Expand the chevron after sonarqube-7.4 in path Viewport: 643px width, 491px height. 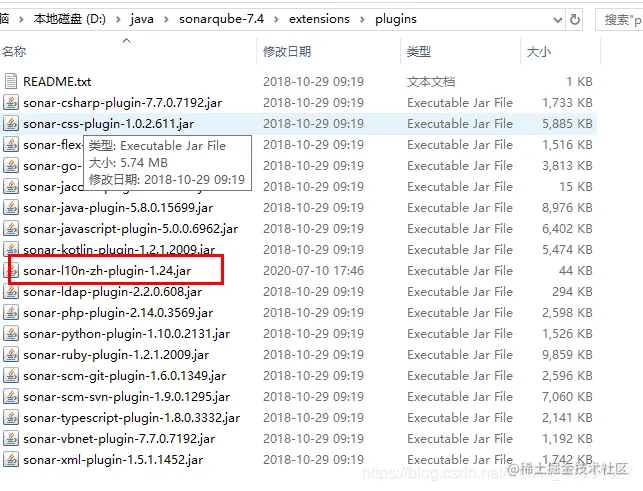coord(276,19)
